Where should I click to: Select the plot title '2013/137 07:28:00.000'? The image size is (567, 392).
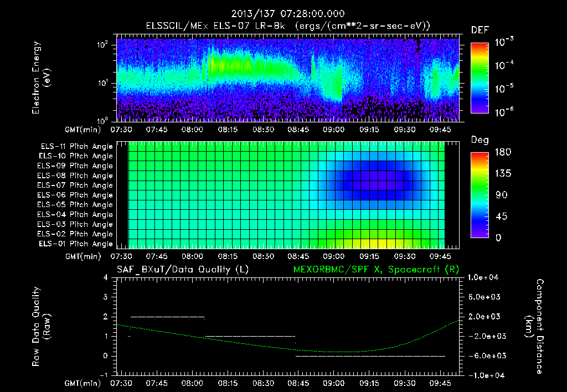click(288, 14)
